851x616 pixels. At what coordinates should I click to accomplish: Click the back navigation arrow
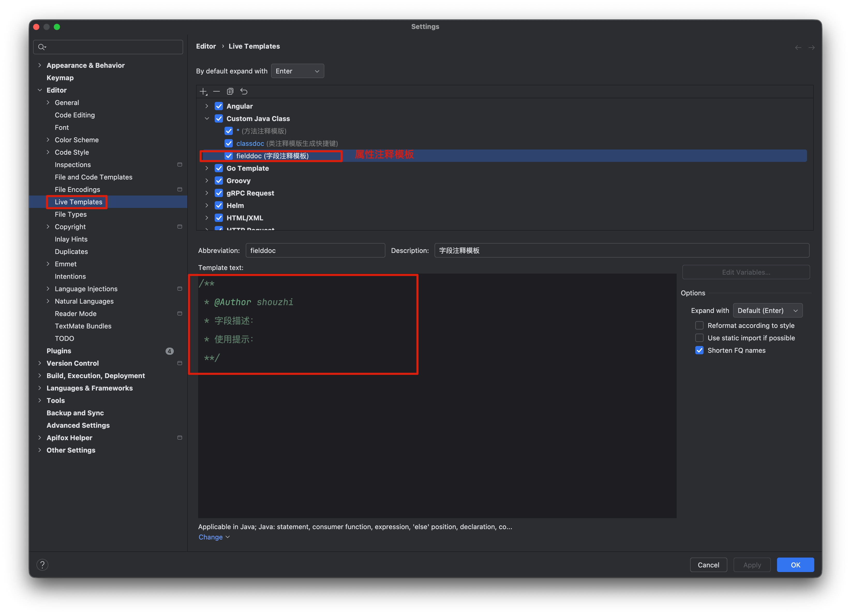pyautogui.click(x=798, y=48)
